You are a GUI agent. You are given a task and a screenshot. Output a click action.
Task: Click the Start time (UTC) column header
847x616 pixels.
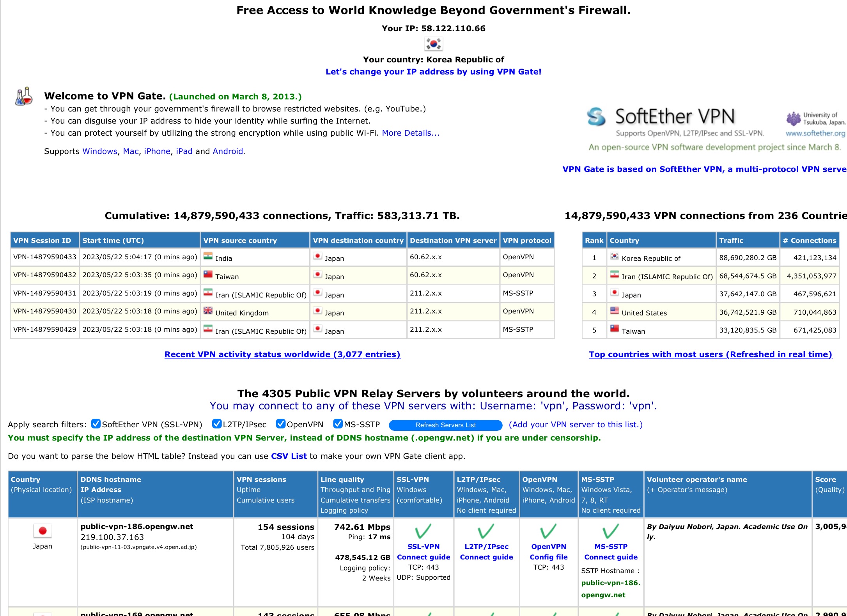click(x=140, y=240)
